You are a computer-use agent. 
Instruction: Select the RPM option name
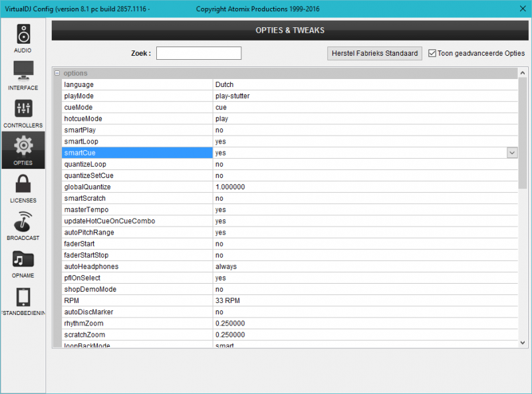[72, 301]
